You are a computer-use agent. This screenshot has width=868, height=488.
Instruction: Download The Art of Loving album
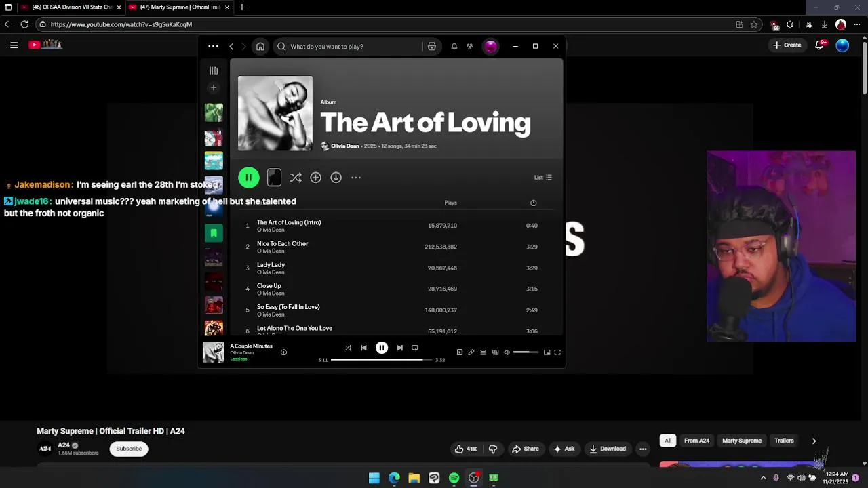336,178
